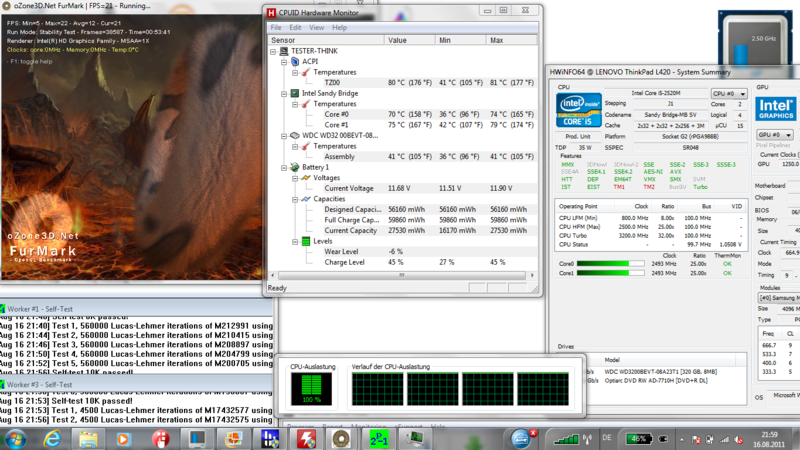800x450 pixels.
Task: Launch Internet Explorer from the taskbar
Action: (52, 438)
